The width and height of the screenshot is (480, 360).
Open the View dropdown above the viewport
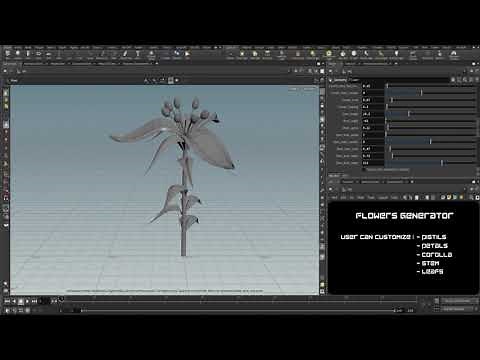coord(14,80)
